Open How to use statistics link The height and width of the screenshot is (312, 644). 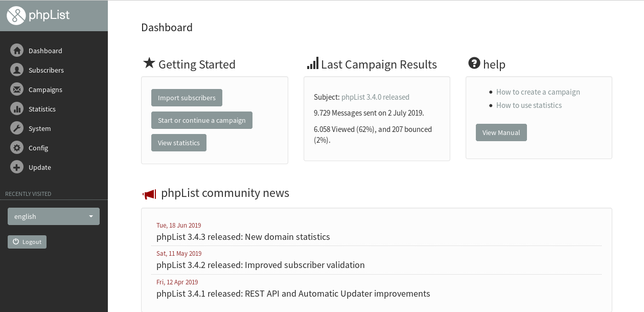529,105
